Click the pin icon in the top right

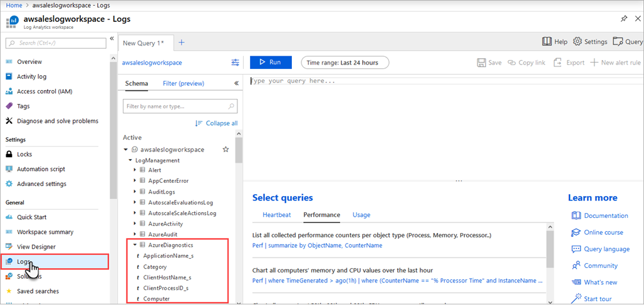coord(624,19)
